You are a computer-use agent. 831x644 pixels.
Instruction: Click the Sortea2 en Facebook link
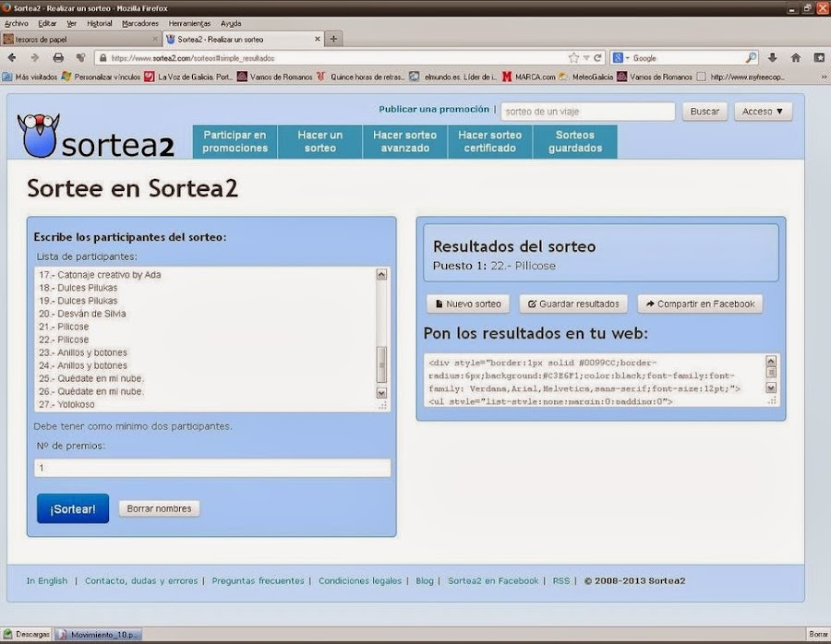(x=493, y=581)
